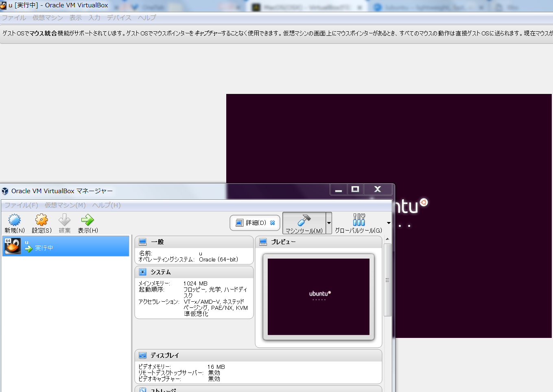
Task: Click the System section chip icon
Action: pos(142,272)
